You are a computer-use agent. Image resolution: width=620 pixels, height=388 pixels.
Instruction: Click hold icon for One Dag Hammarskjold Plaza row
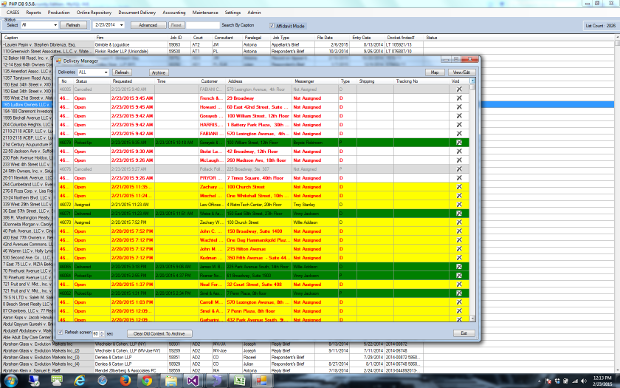point(459,240)
